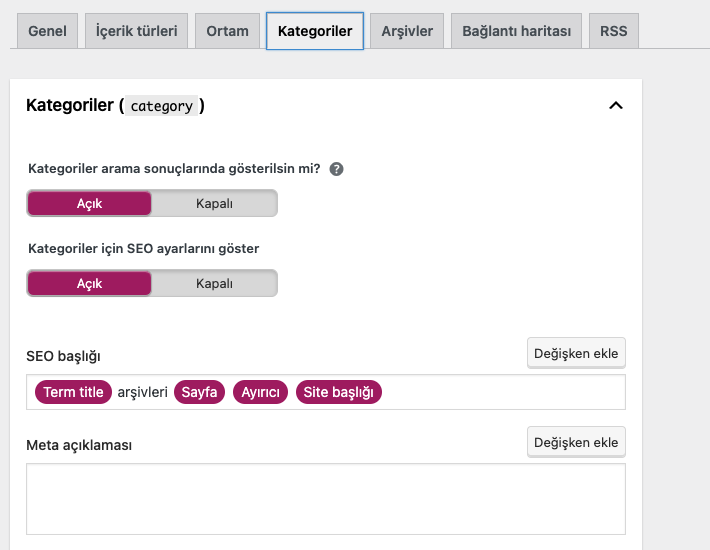Switch to İçerik türleri tab
The width and height of the screenshot is (710, 550).
tap(136, 31)
